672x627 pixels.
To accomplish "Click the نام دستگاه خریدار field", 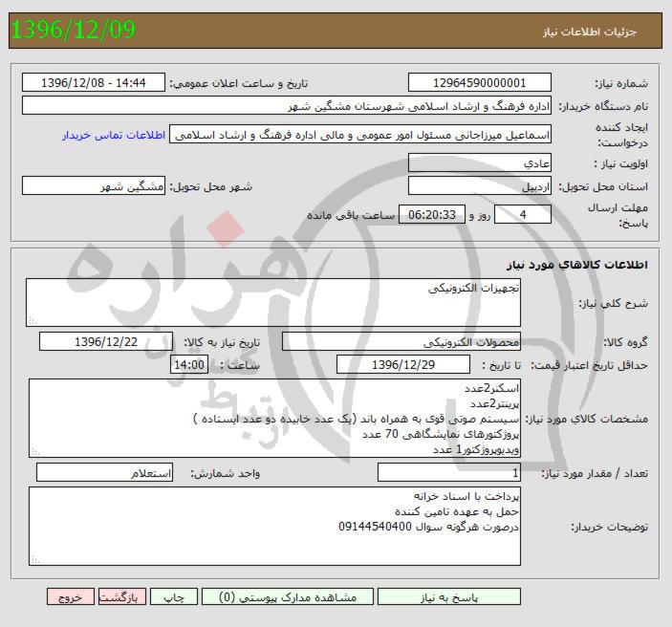I will (x=287, y=105).
